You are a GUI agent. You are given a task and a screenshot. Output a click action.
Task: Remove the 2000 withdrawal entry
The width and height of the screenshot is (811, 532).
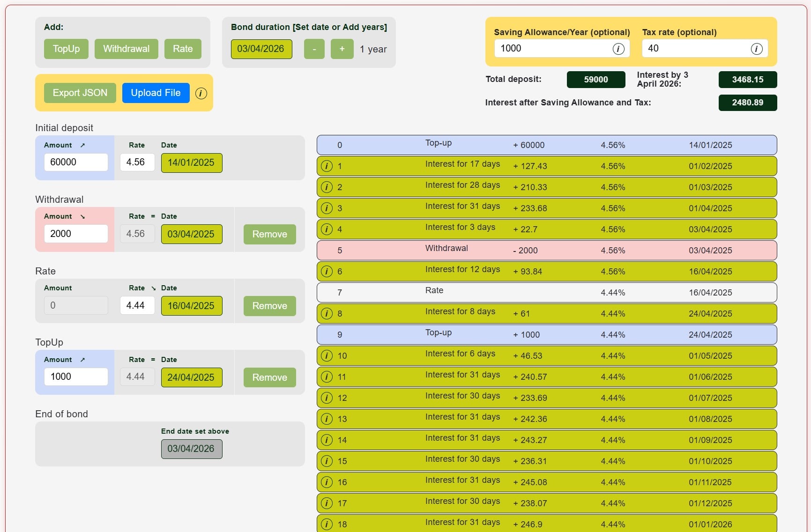click(x=269, y=234)
